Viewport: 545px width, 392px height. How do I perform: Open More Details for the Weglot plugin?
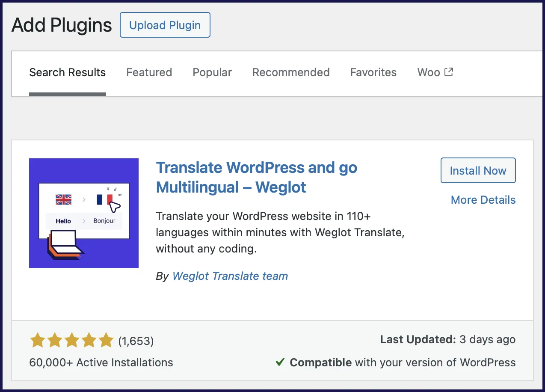(x=483, y=199)
